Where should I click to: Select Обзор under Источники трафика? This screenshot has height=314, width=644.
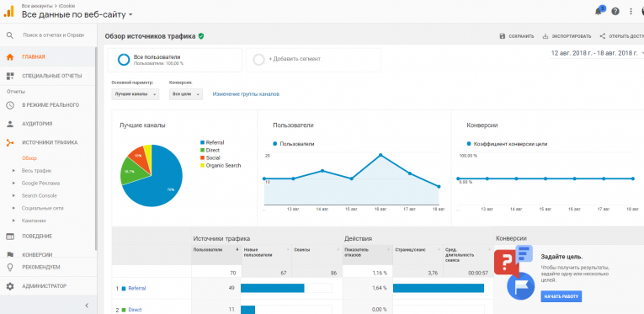(x=29, y=158)
